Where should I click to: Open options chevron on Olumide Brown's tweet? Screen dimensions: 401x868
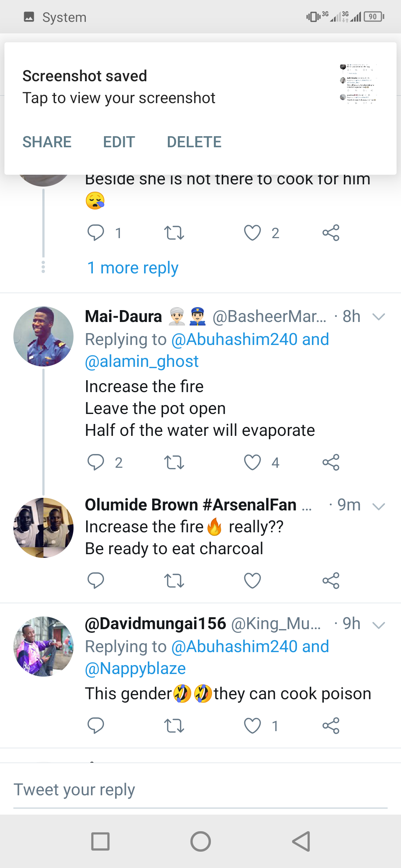378,506
